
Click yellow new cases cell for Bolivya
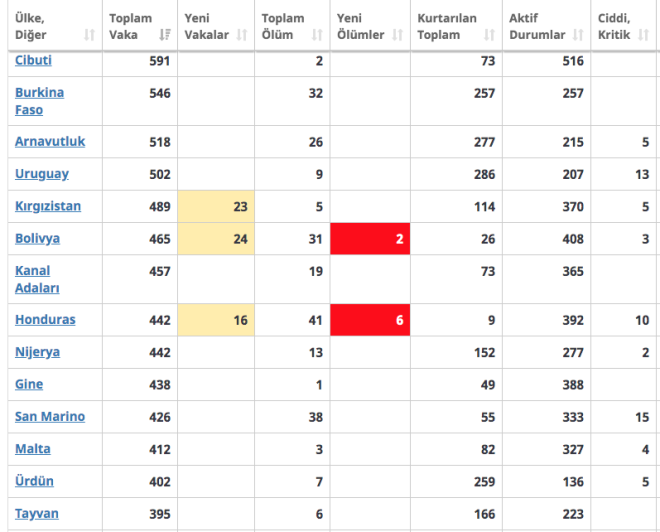point(216,239)
